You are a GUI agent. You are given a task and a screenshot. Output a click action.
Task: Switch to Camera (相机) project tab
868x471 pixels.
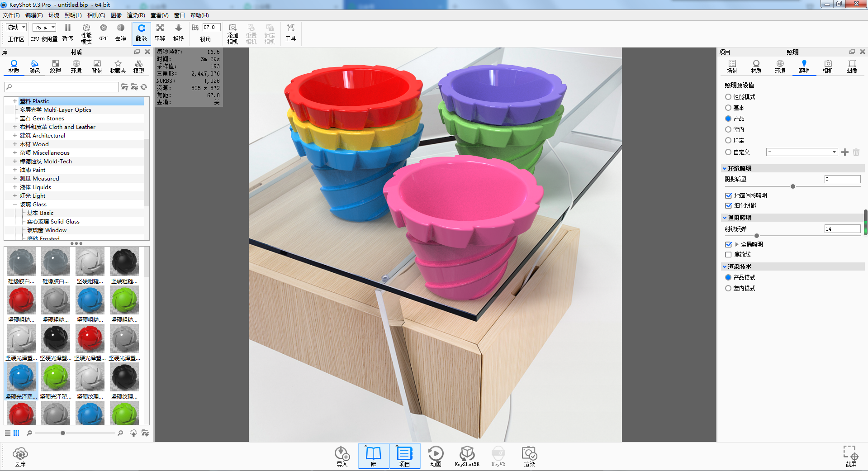point(828,67)
